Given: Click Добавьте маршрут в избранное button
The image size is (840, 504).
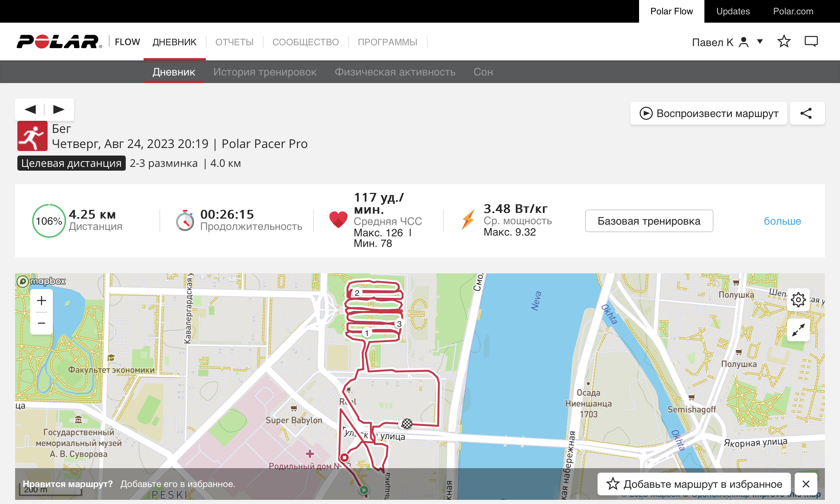Looking at the screenshot, I should 694,484.
